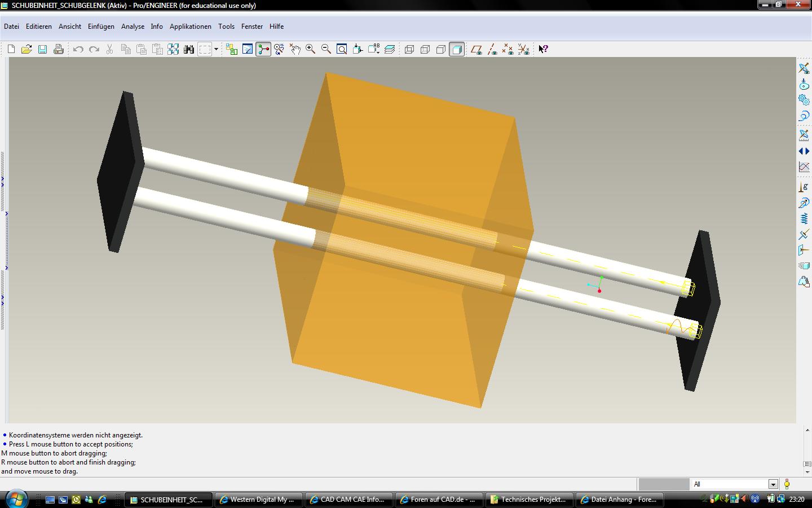
Task: Click the context-sensitive help pointer icon
Action: 543,49
